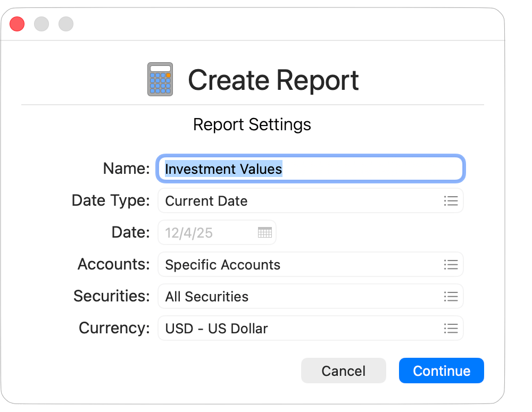Click the calendar icon in the Date field
This screenshot has height=412, width=532.
[x=264, y=232]
